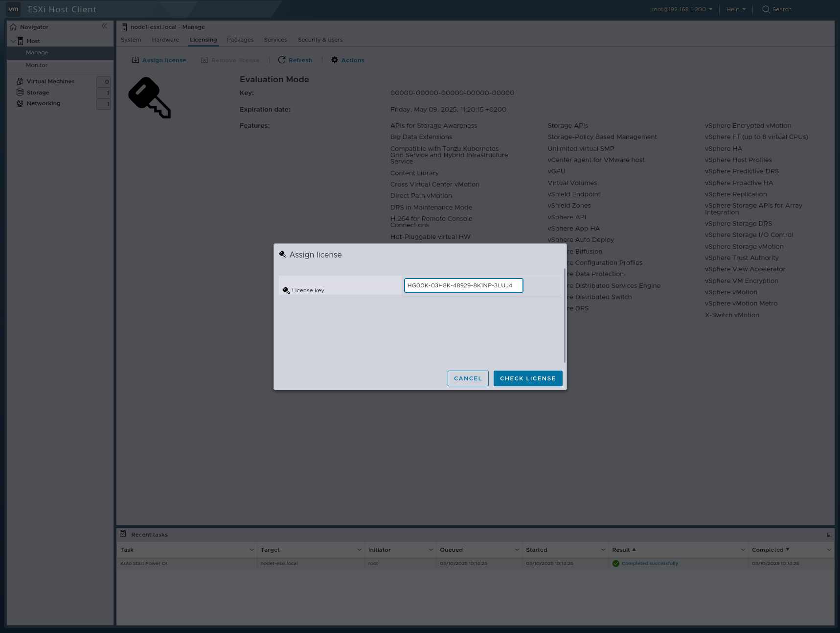Select the Virtual Machines icon in Navigator

[20, 81]
